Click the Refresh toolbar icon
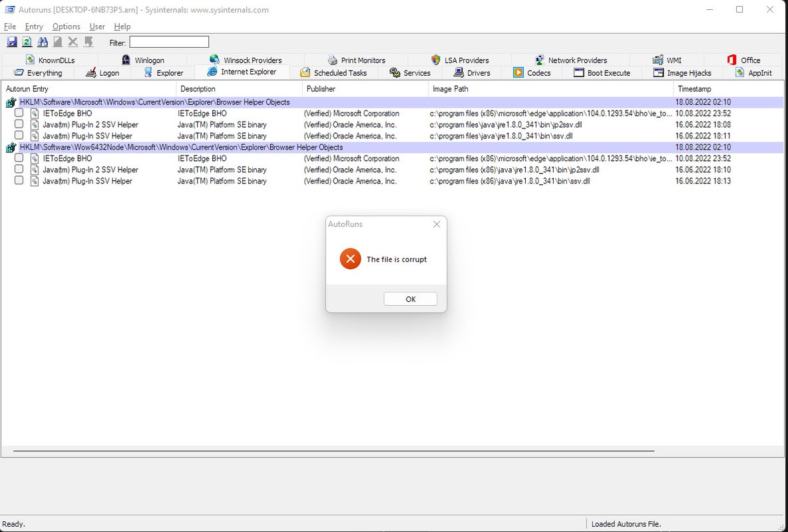Screen dimensions: 788x532 point(27,42)
